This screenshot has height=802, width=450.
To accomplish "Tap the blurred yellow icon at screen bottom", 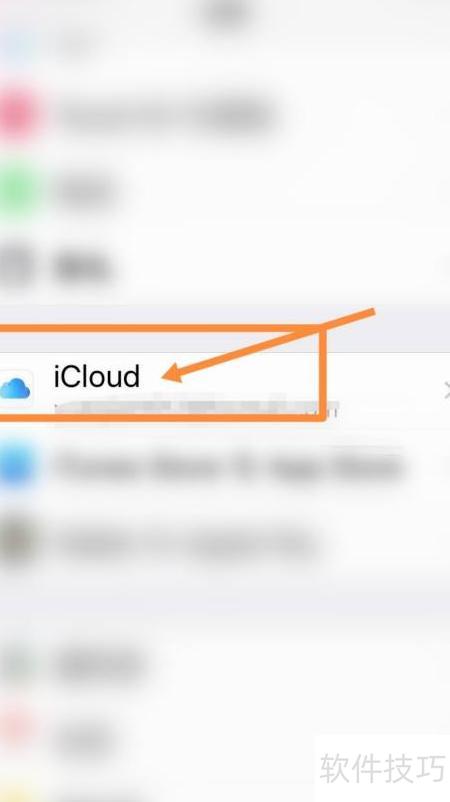I will (x=16, y=793).
